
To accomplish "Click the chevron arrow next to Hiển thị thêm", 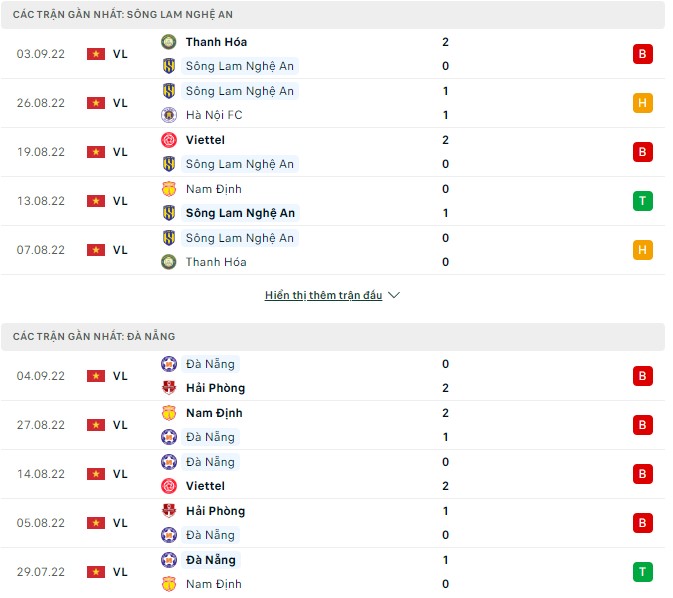I will (x=394, y=296).
